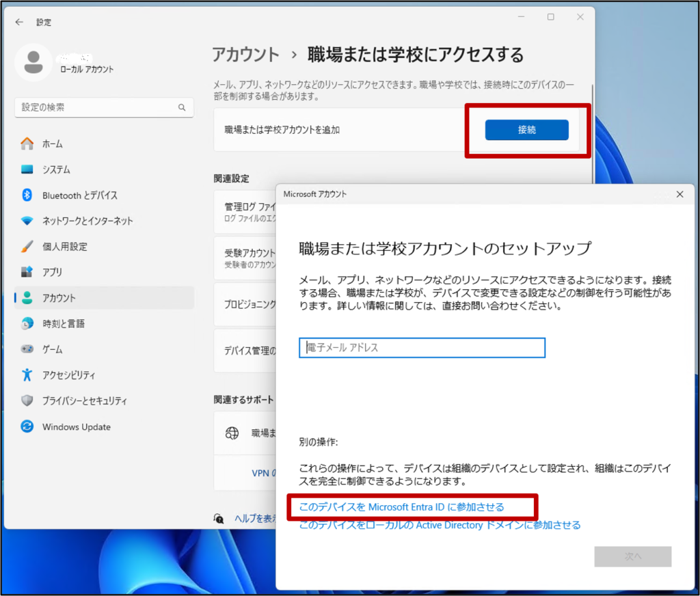Click the 関連設定 section heading
700x596 pixels.
point(231,178)
